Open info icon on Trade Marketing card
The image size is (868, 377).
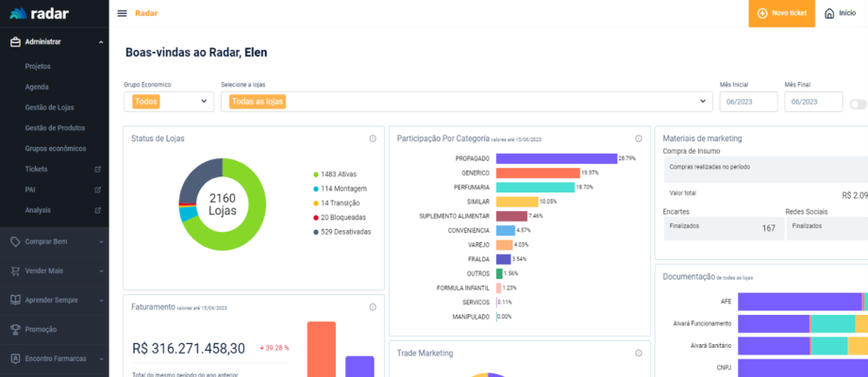tap(639, 352)
